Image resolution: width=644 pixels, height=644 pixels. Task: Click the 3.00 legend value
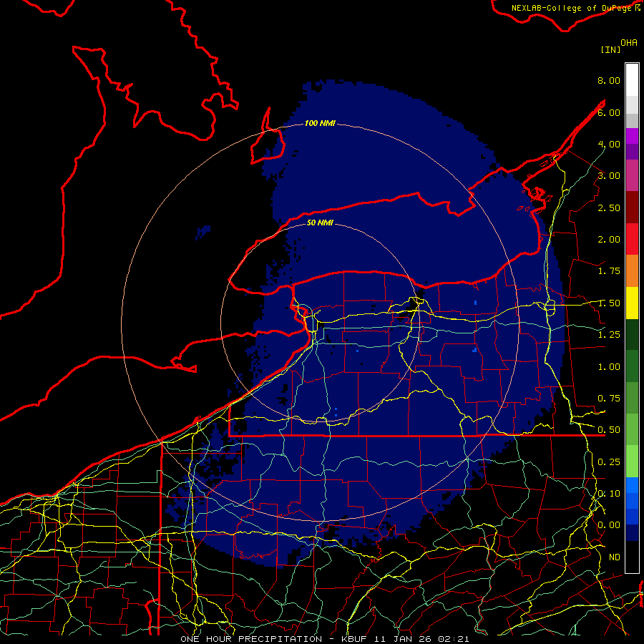pos(609,176)
